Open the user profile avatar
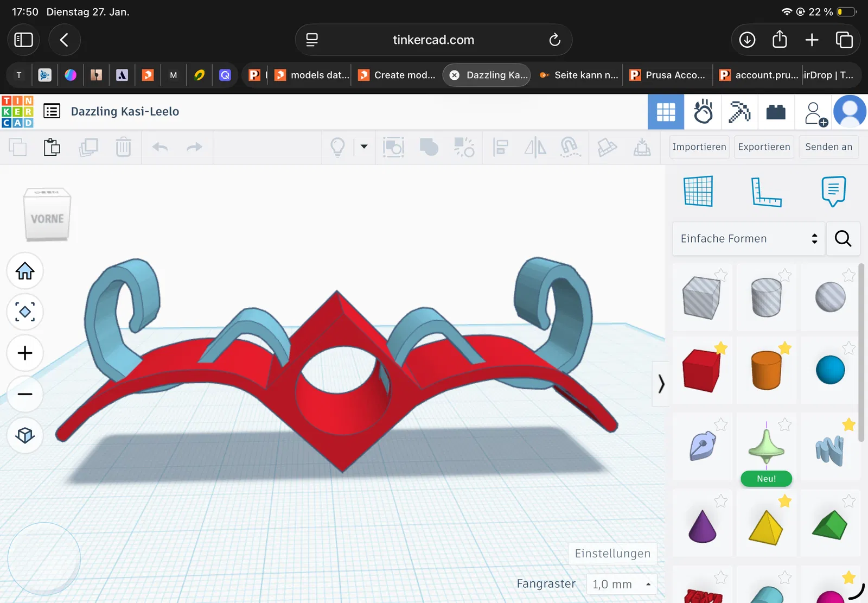 pos(850,112)
